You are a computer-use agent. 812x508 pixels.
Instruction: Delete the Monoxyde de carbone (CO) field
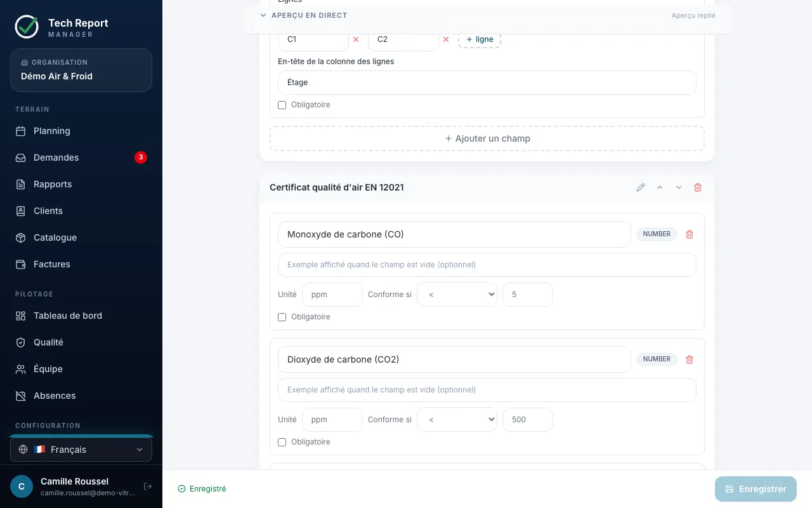click(x=690, y=234)
